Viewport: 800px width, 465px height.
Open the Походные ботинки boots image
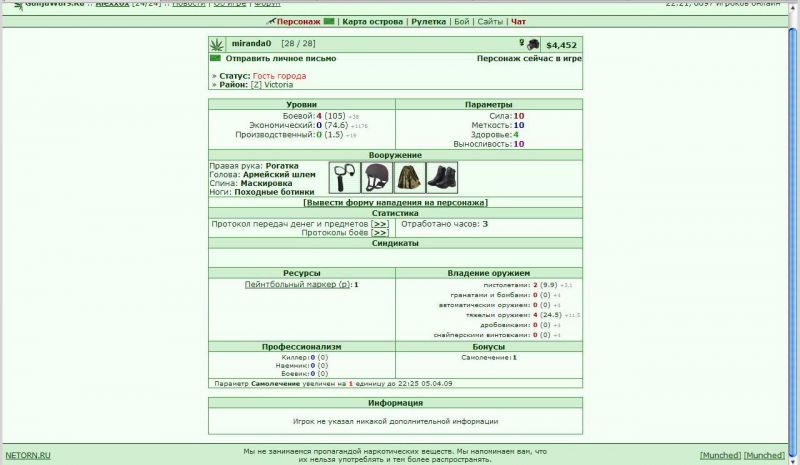pos(442,178)
